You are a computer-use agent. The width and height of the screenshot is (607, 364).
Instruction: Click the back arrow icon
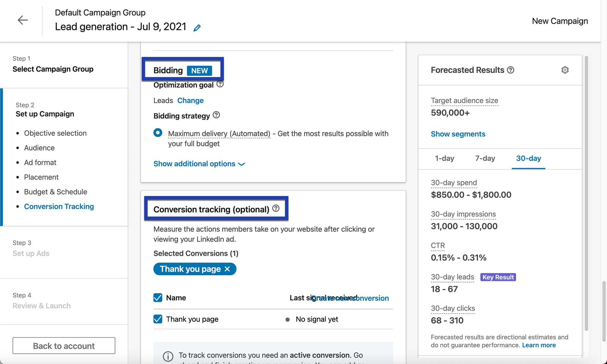pyautogui.click(x=23, y=20)
